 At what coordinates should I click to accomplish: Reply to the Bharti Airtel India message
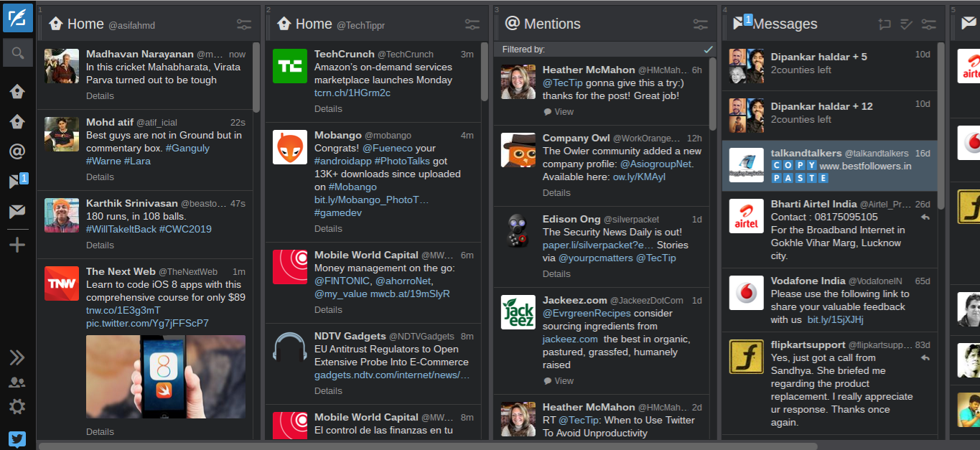(925, 217)
